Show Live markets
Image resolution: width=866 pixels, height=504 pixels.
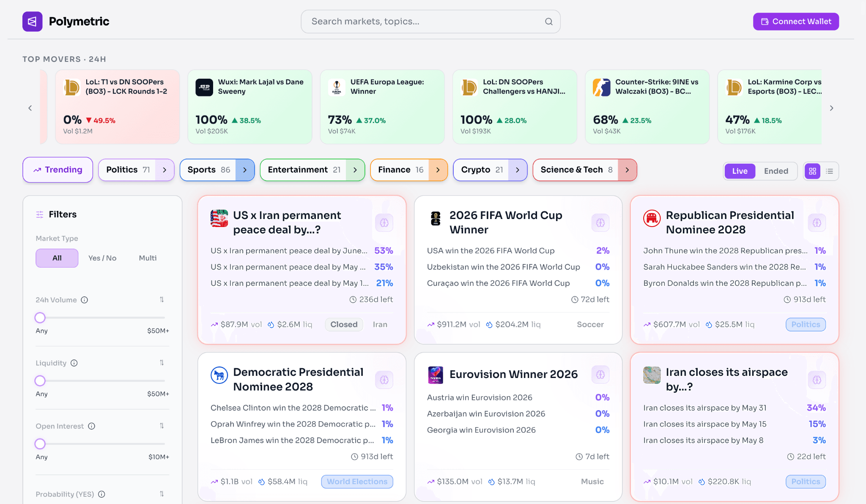(x=740, y=171)
